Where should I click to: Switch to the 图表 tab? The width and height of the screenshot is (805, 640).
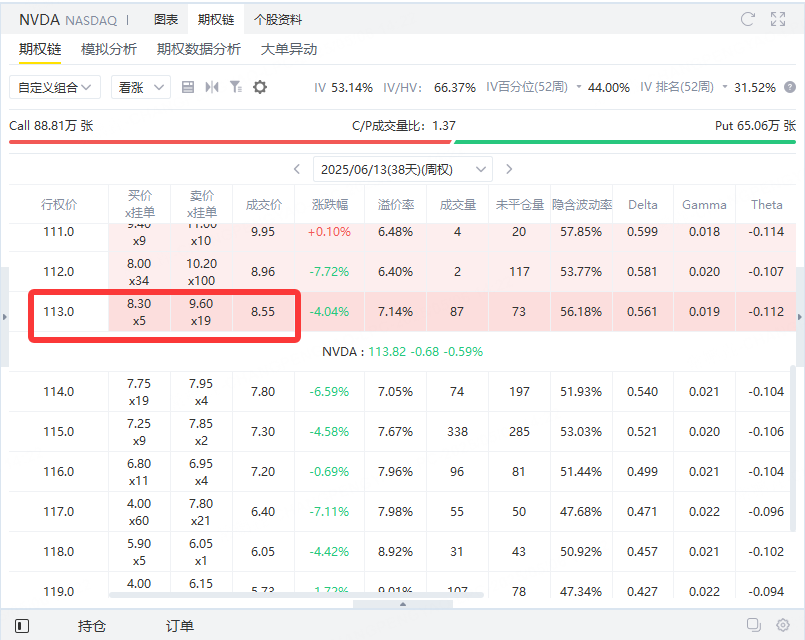click(166, 20)
